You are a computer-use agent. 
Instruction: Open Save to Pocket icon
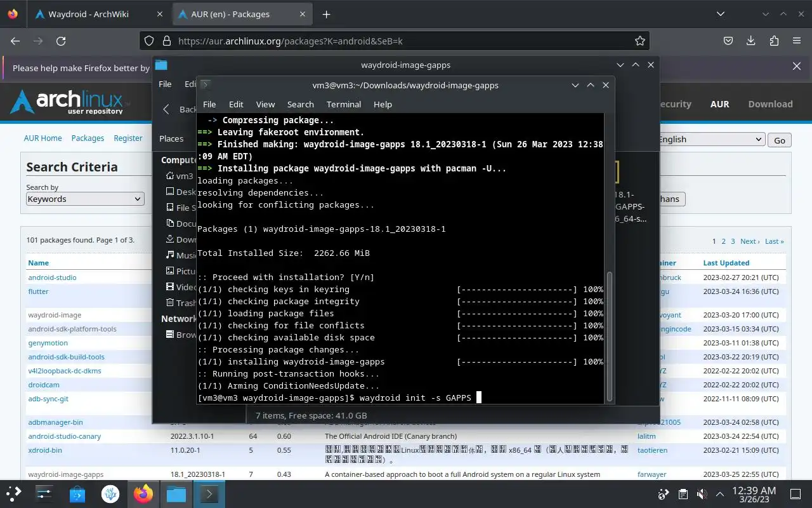point(729,41)
